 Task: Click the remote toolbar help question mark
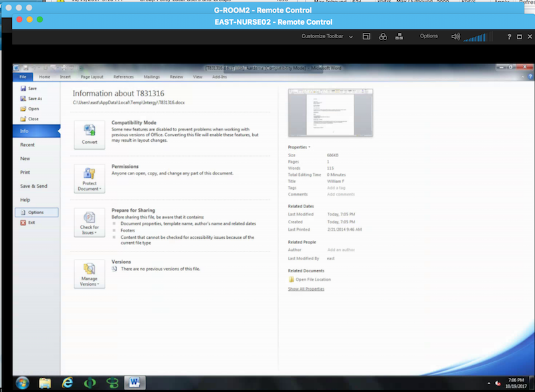tap(509, 37)
